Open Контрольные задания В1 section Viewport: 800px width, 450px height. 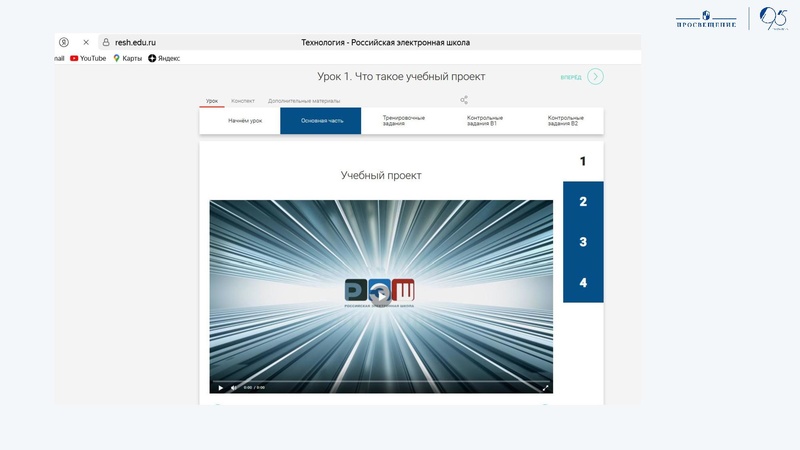pos(484,121)
